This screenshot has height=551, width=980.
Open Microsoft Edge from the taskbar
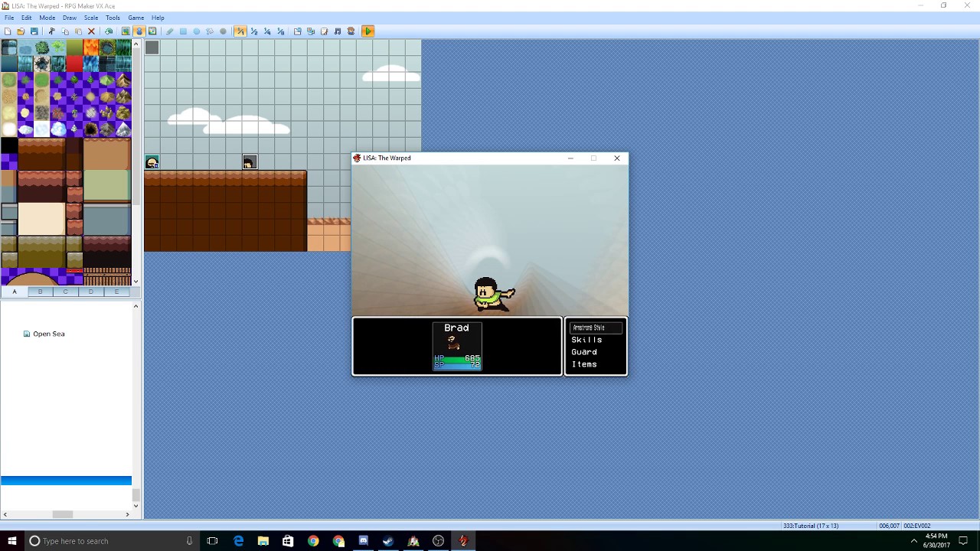pyautogui.click(x=238, y=541)
